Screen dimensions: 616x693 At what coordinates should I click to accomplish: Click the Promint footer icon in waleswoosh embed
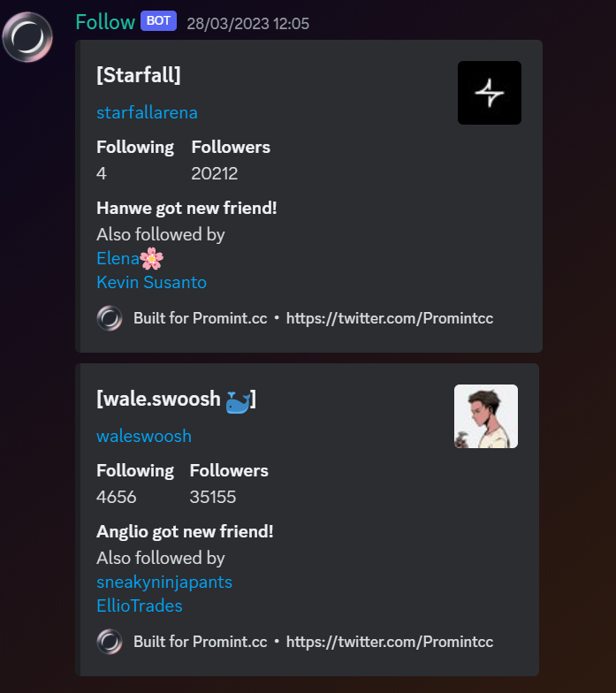110,642
